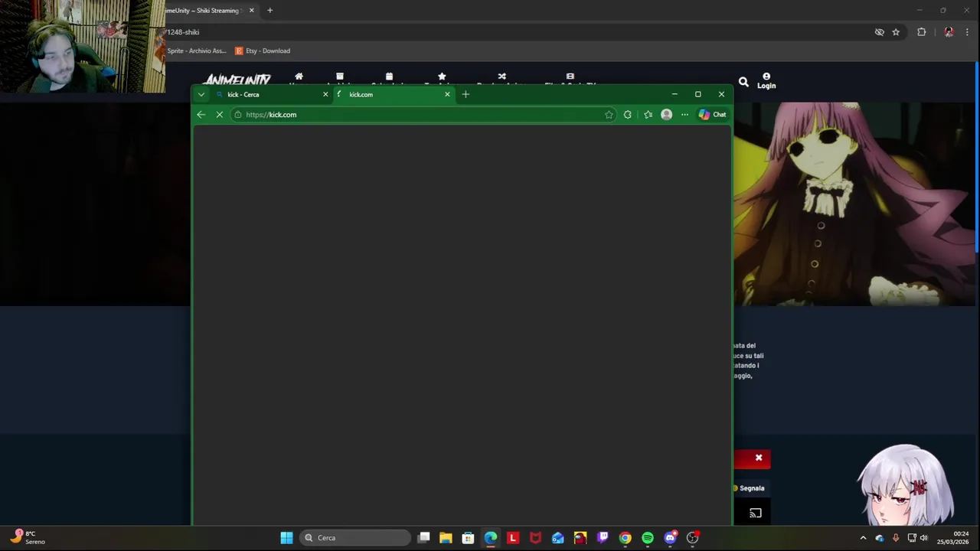This screenshot has height=551, width=980.
Task: Open Task View on taskbar
Action: [424, 538]
